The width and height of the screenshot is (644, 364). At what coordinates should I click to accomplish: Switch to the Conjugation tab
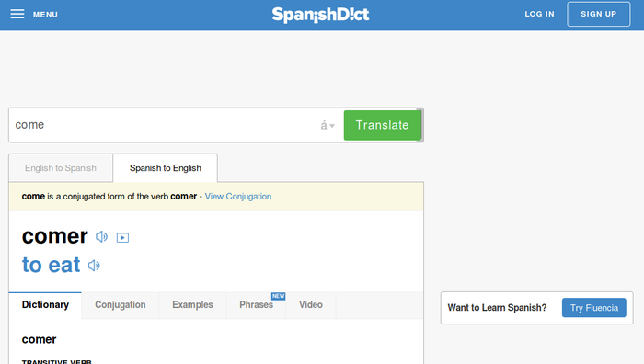pos(121,305)
